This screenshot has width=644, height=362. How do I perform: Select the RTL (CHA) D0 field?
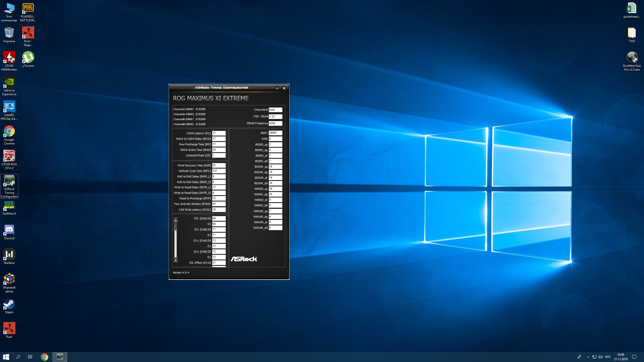tap(219, 218)
